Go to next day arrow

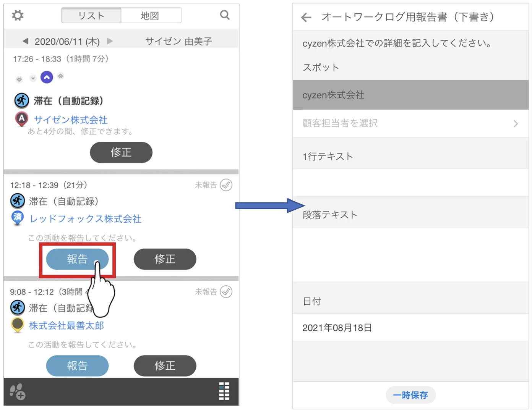click(110, 41)
